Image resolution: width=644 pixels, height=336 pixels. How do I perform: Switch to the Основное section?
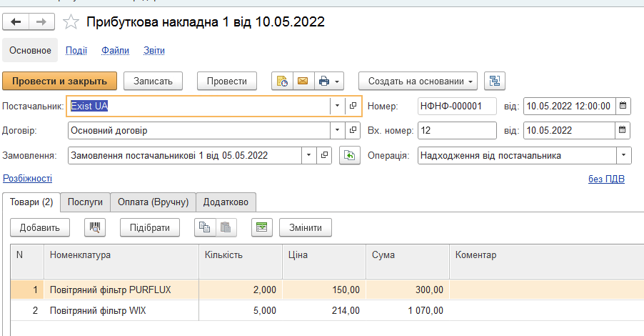[x=31, y=50]
